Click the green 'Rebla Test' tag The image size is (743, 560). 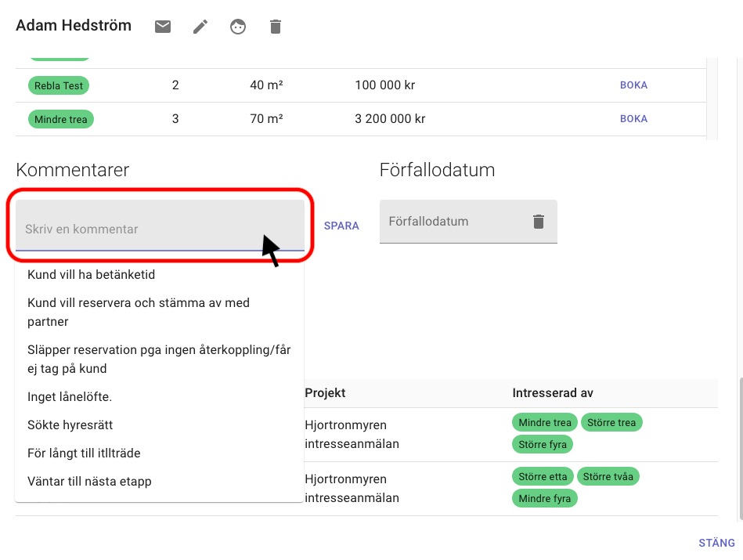tap(59, 85)
